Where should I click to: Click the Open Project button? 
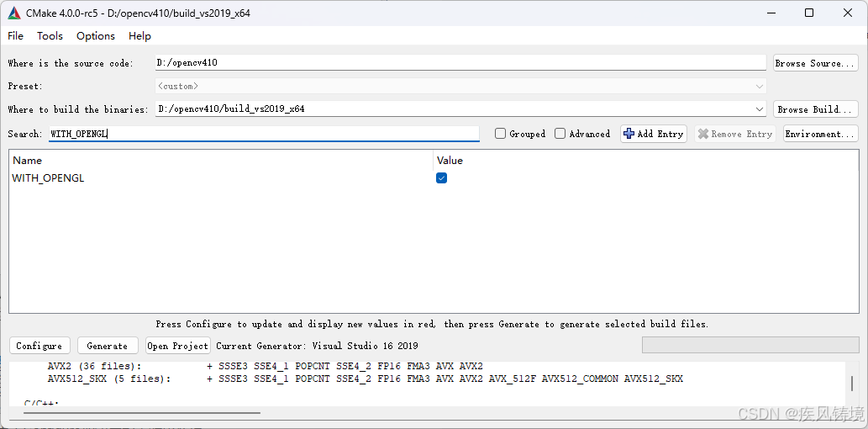click(177, 346)
